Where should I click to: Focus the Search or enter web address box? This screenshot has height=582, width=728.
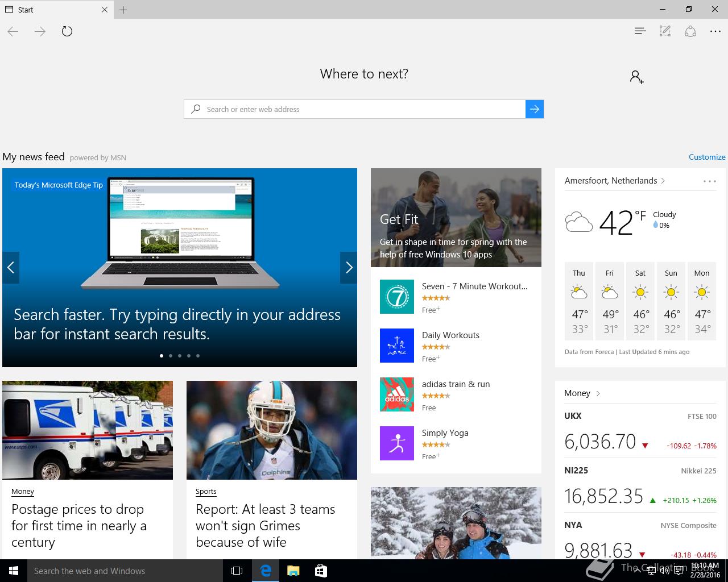354,109
